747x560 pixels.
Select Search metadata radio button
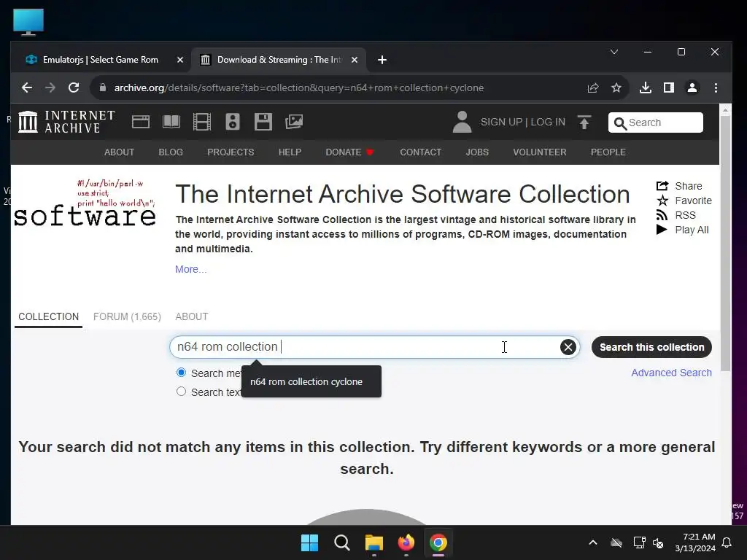tap(181, 373)
